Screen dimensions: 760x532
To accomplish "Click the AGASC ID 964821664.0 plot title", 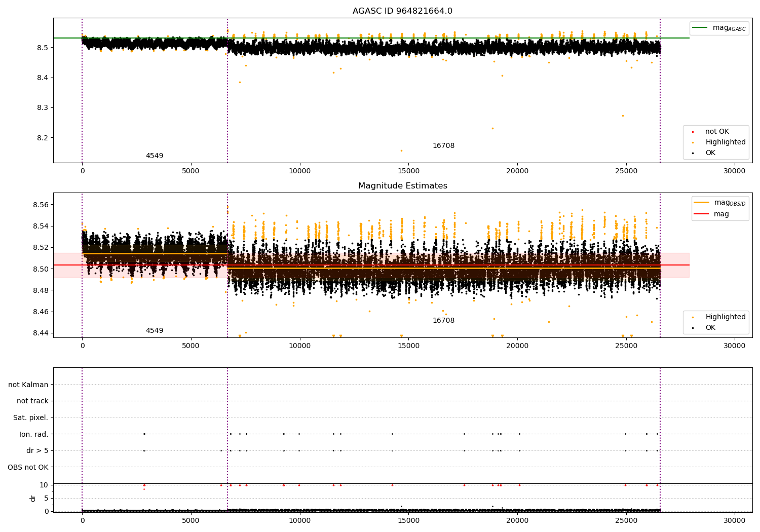I will tap(402, 11).
